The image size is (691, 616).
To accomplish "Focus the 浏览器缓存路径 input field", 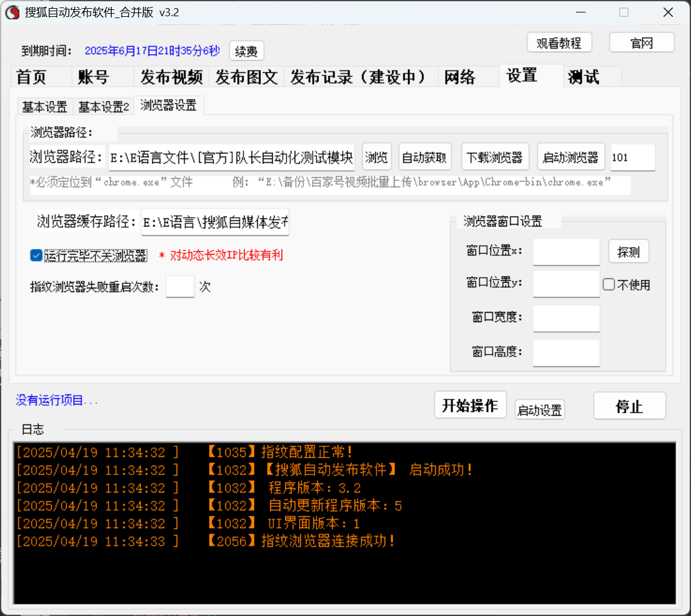I will (x=215, y=222).
